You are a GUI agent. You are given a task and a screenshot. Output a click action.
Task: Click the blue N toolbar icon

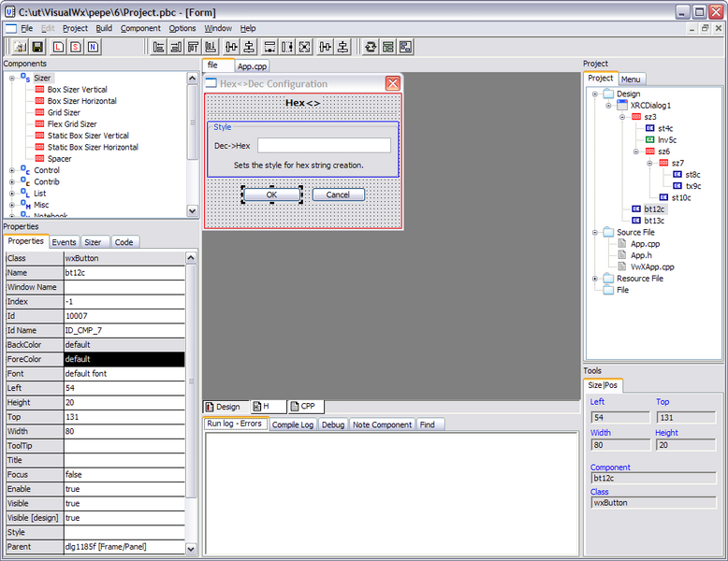point(94,47)
